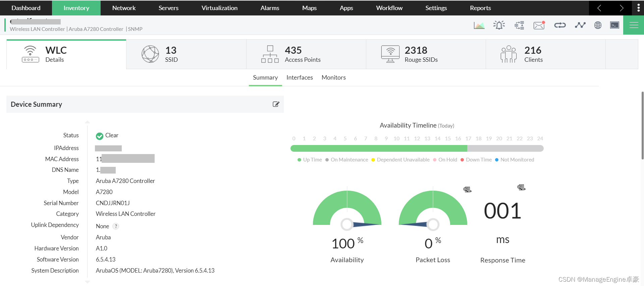Open the Apps menu

(346, 8)
